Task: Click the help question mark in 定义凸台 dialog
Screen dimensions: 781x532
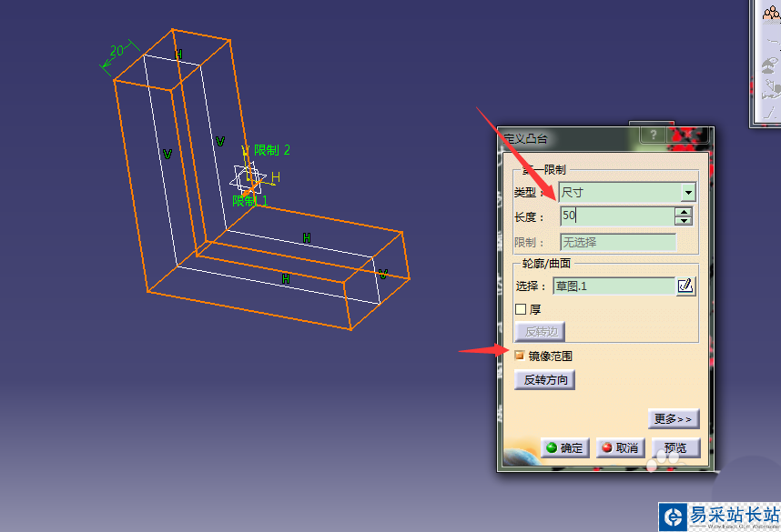Action: point(653,135)
